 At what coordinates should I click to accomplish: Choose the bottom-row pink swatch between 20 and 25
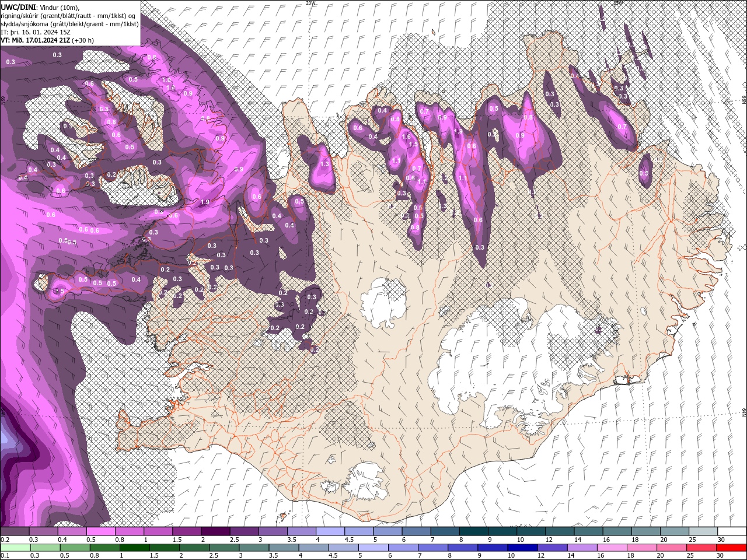click(672, 548)
